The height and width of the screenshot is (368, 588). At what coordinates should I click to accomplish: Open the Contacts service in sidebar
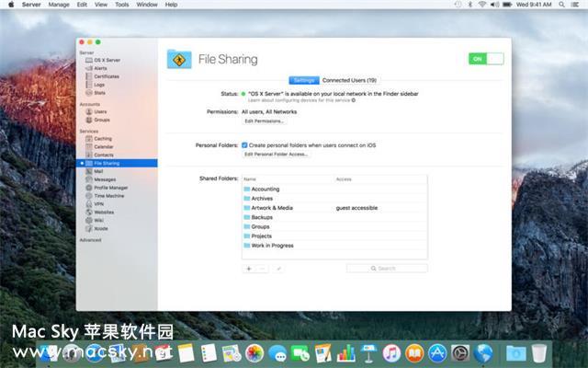(99, 155)
